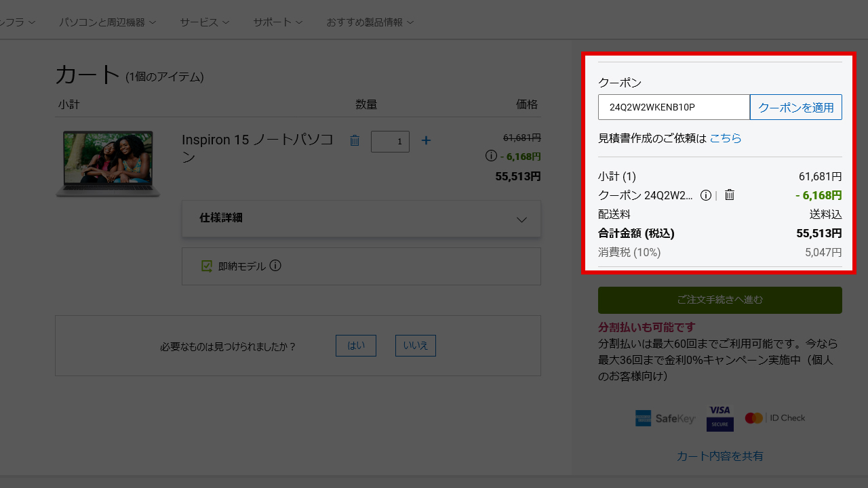The height and width of the screenshot is (488, 868).
Task: Increase quantity with the plus icon
Action: [426, 140]
